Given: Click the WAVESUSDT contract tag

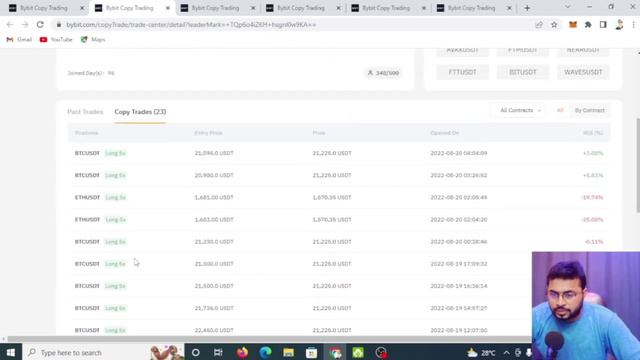Looking at the screenshot, I should point(583,72).
